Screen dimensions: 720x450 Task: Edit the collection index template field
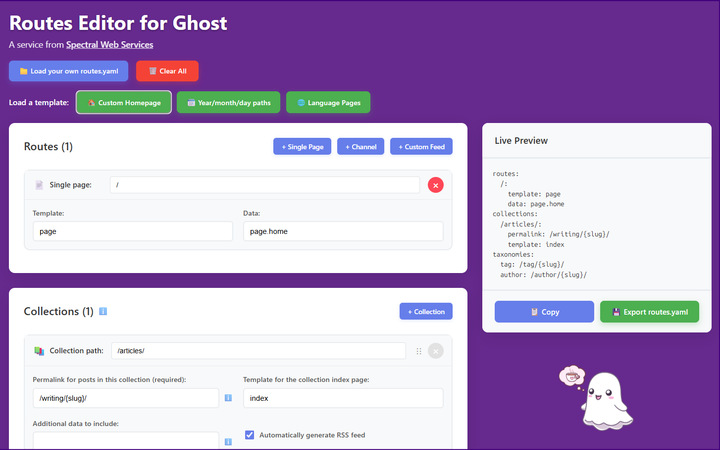[343, 398]
